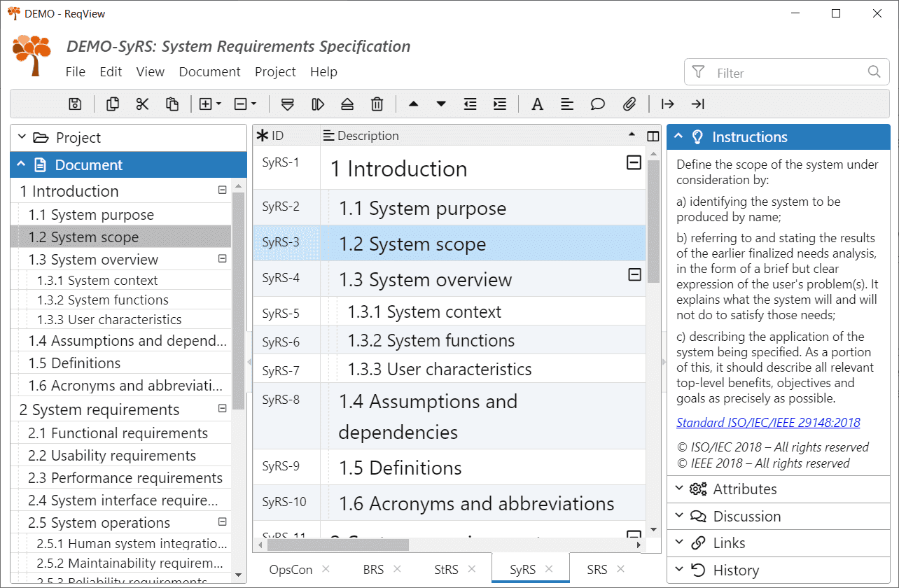Image resolution: width=899 pixels, height=588 pixels.
Task: Click the Cut scissors icon
Action: click(x=142, y=104)
